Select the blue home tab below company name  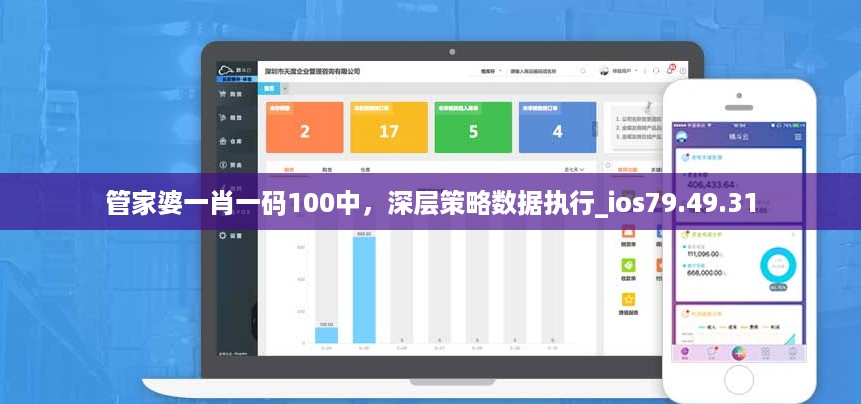coord(270,87)
